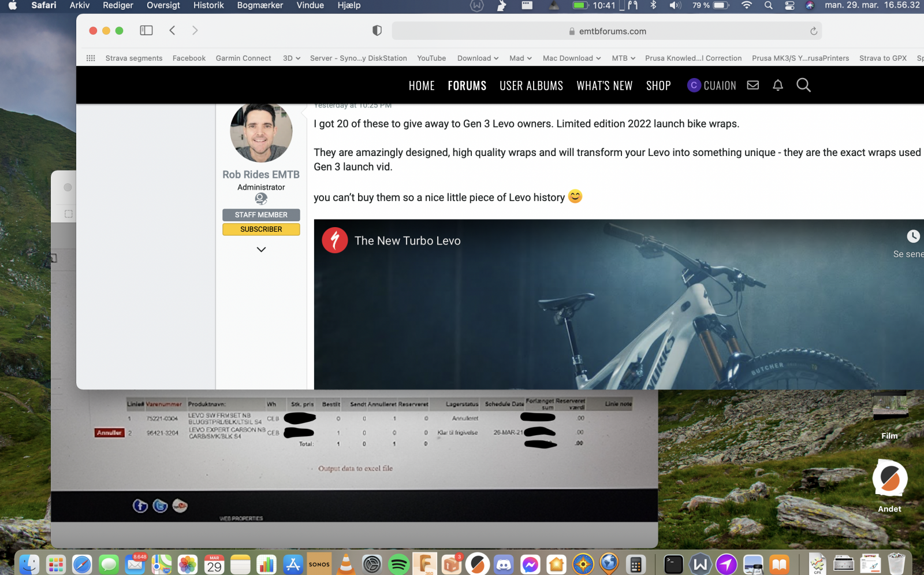This screenshot has height=575, width=924.
Task: Open Strava to GPX bookmark
Action: (x=883, y=58)
